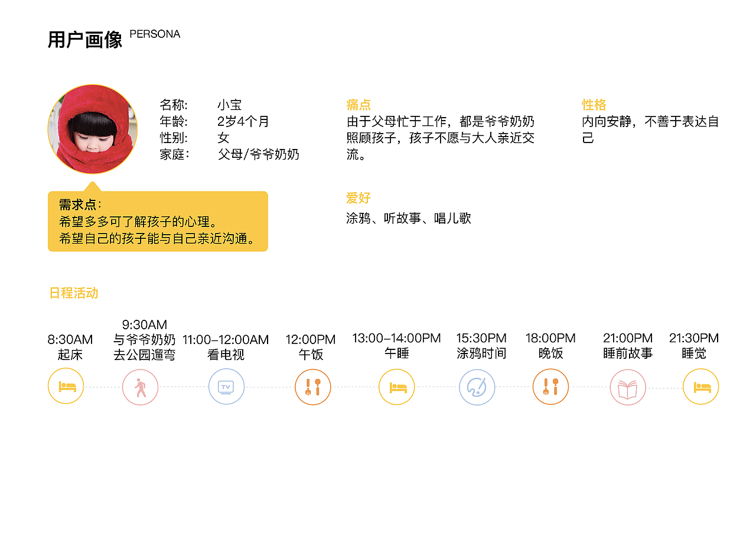Open the 家庭 field details
The width and height of the screenshot is (756, 535).
tap(174, 154)
